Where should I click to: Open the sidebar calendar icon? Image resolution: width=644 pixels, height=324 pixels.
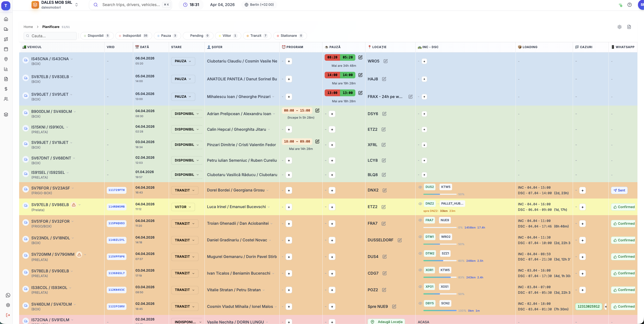[x=6, y=49]
